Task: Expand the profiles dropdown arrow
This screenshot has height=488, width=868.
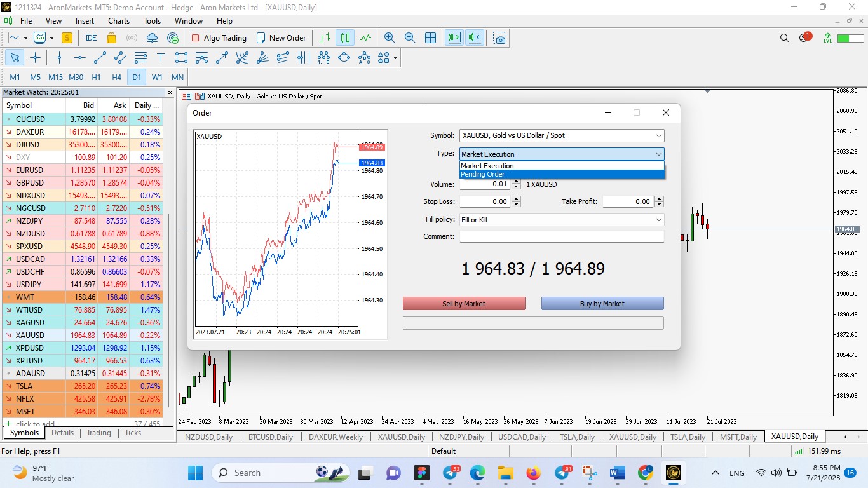Action: click(50, 38)
